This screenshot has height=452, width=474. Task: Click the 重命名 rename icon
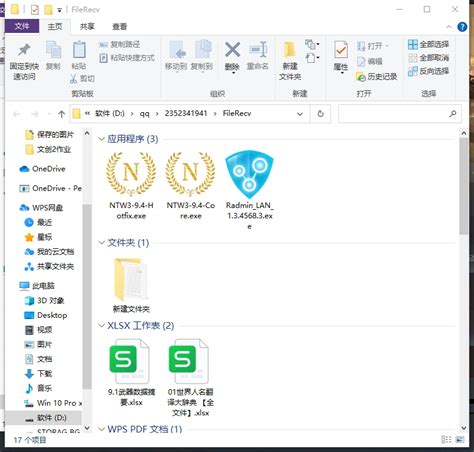coord(258,56)
